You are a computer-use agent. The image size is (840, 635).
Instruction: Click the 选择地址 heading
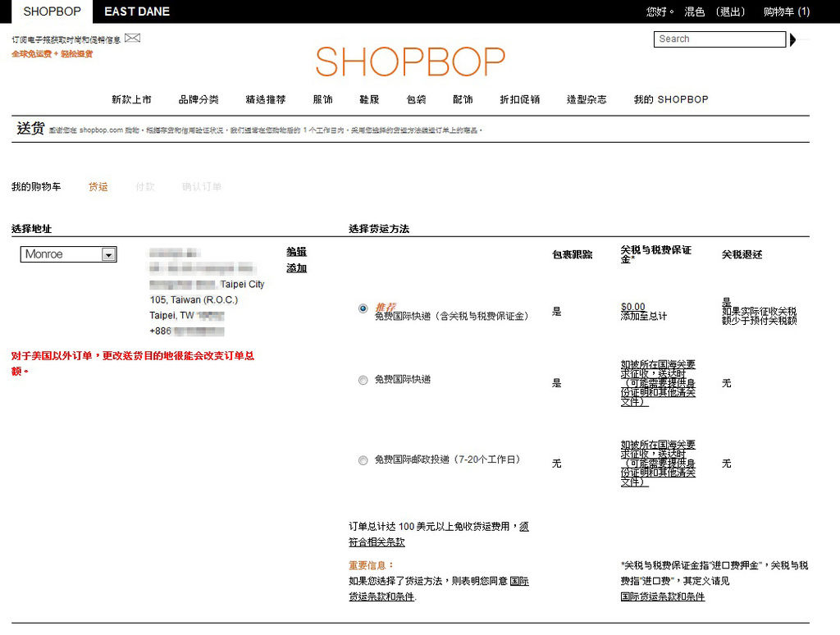(32, 229)
